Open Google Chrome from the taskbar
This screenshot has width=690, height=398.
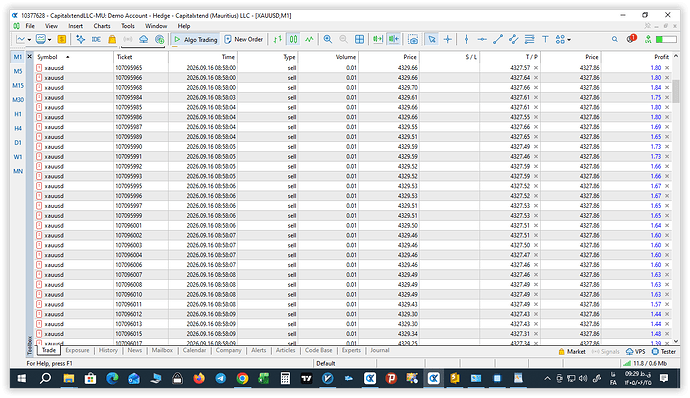tap(242, 378)
